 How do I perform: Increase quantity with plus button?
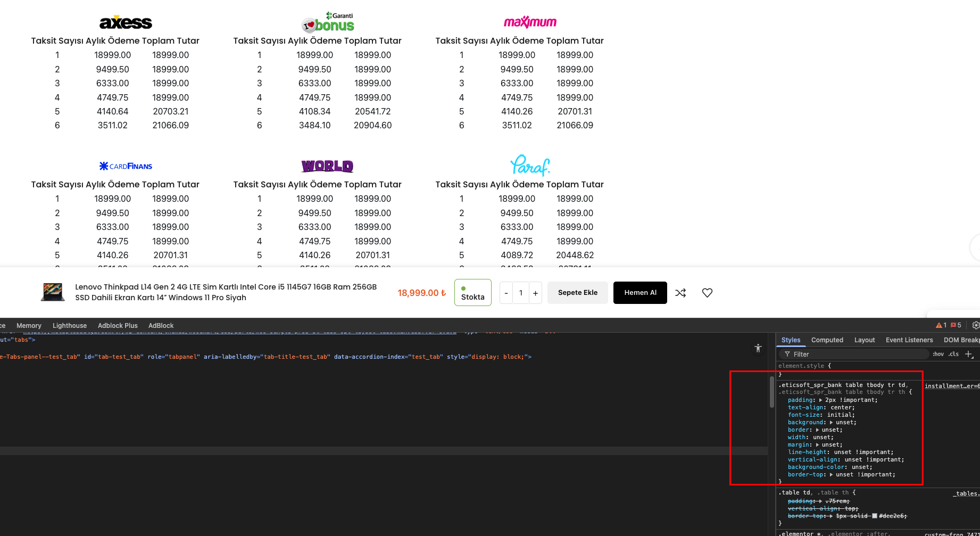pos(535,293)
